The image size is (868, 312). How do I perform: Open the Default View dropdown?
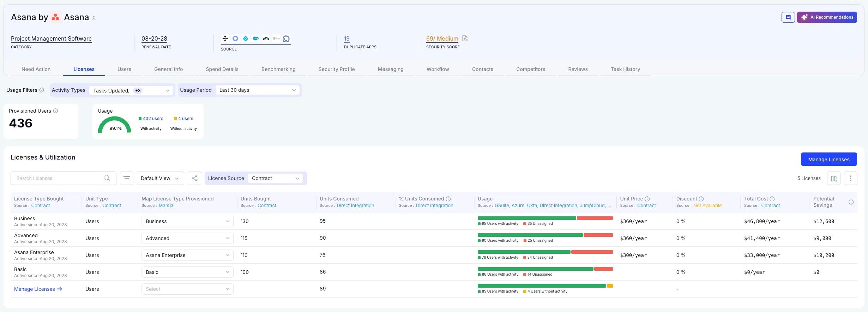pos(160,178)
